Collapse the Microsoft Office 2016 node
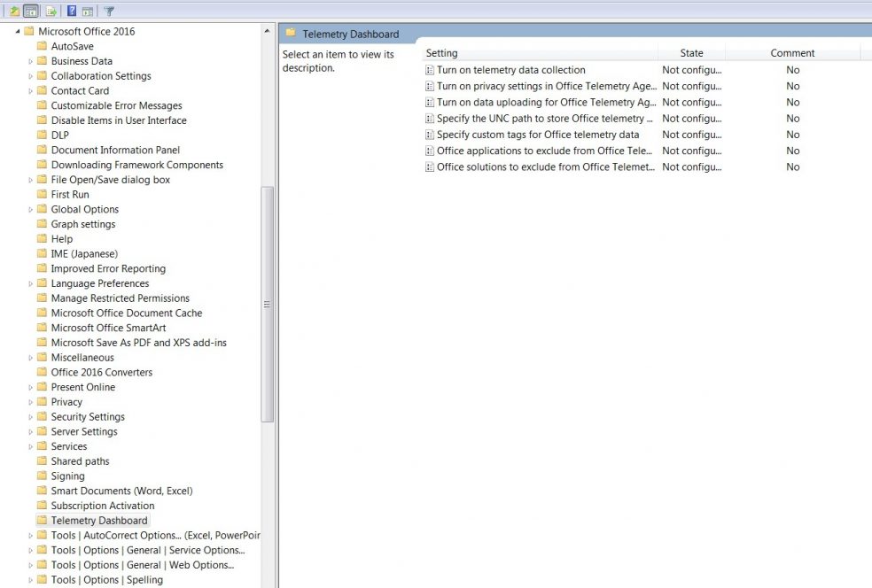 pyautogui.click(x=18, y=32)
